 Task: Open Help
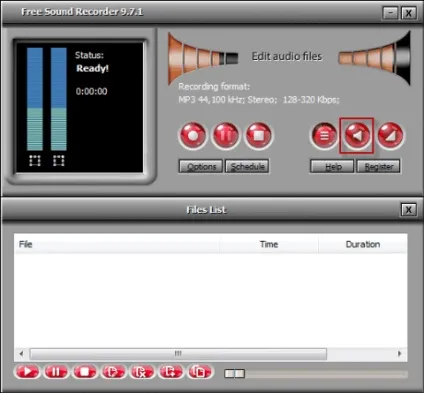click(332, 166)
